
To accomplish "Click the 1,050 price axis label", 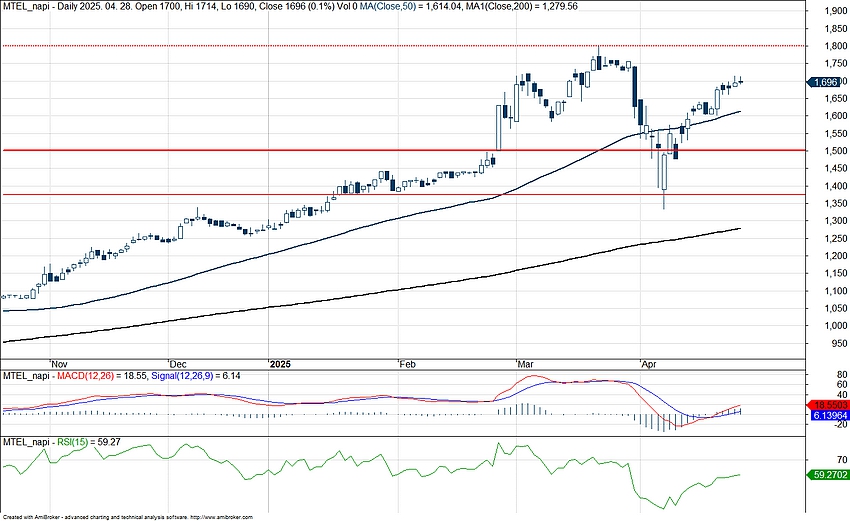I will [x=835, y=308].
